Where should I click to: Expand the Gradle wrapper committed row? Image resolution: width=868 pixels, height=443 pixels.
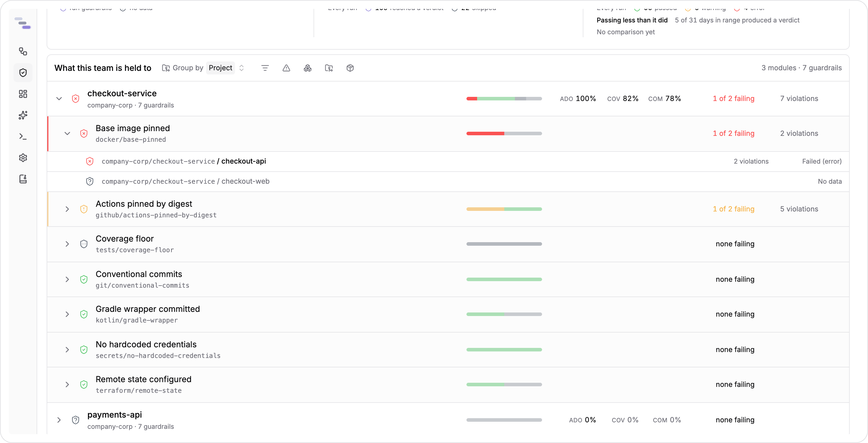tap(67, 314)
